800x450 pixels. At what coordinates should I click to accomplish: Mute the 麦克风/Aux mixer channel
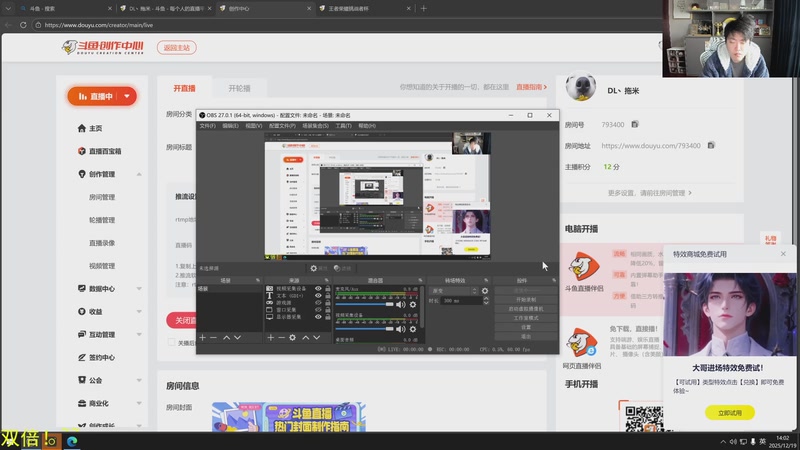(x=401, y=305)
